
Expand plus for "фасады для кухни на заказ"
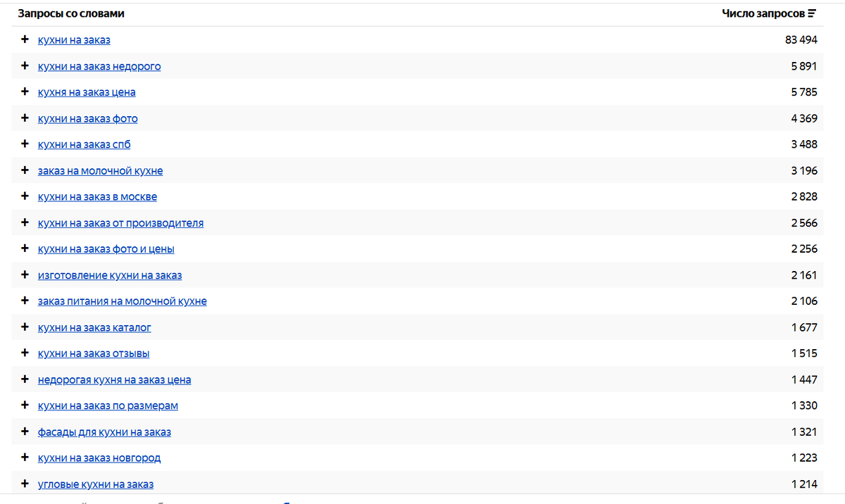click(x=25, y=431)
